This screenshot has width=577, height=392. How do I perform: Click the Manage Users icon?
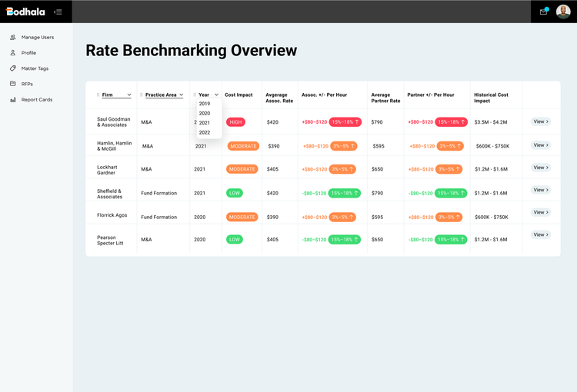click(x=13, y=37)
